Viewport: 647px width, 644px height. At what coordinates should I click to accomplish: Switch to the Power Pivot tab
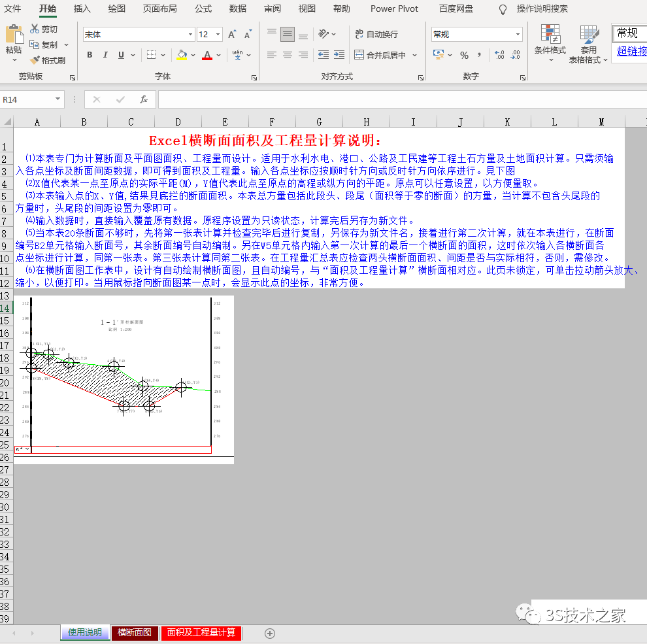pos(394,8)
